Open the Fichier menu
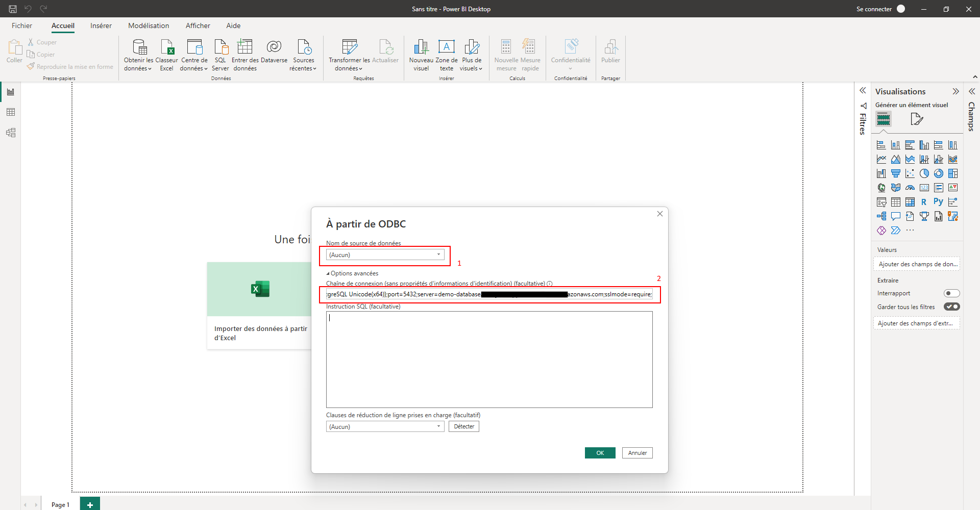This screenshot has width=980, height=510. coord(22,25)
